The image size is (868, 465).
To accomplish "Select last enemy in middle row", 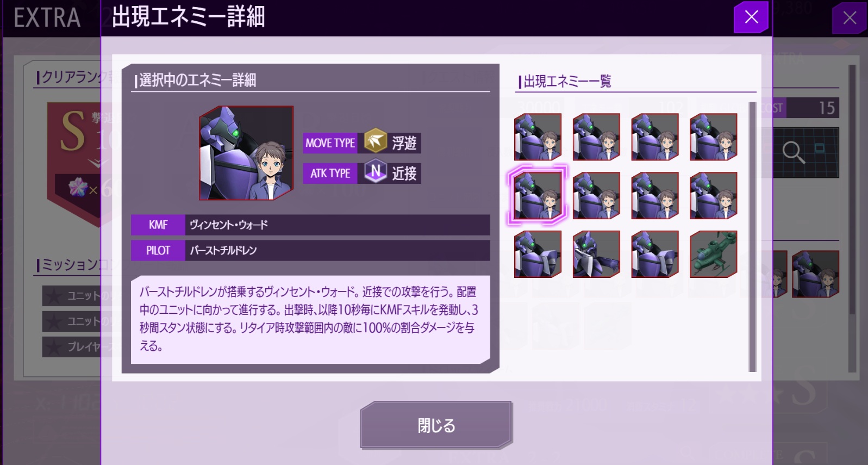I will tap(713, 195).
